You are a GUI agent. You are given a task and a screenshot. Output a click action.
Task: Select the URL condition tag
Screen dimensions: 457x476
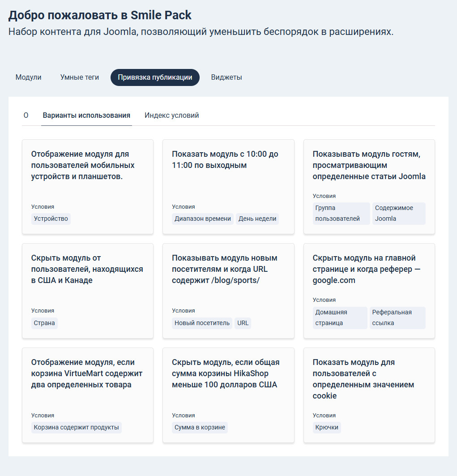point(243,323)
